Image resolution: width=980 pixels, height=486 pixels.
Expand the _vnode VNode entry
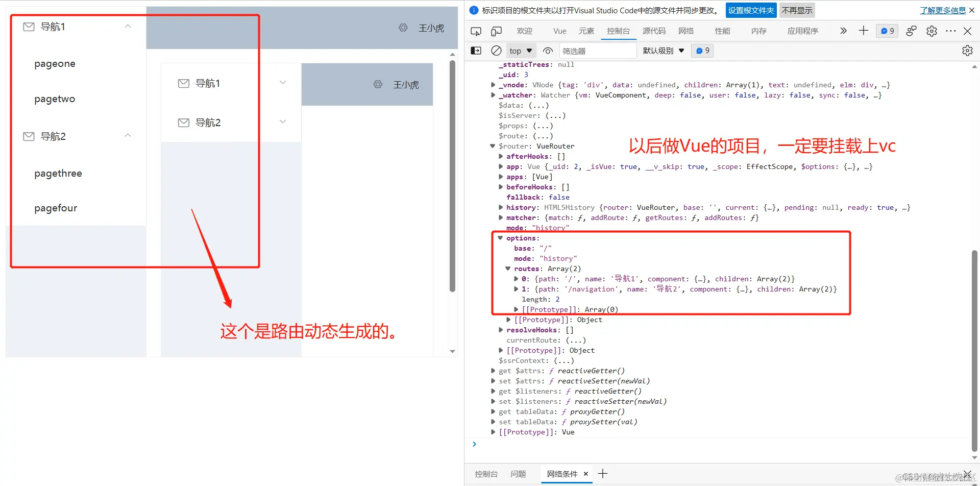pos(493,85)
